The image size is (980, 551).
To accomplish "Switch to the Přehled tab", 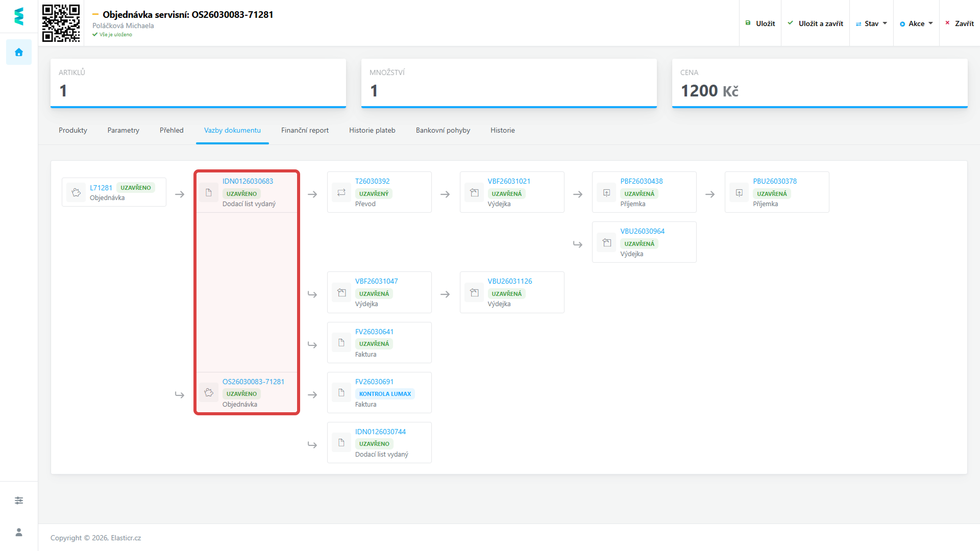I will click(x=171, y=130).
